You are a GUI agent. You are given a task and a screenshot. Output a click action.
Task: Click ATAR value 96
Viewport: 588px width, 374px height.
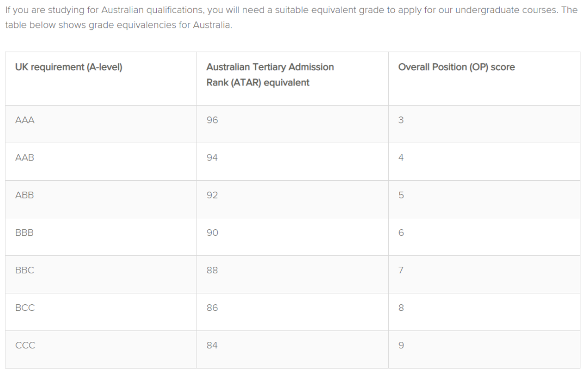[212, 120]
